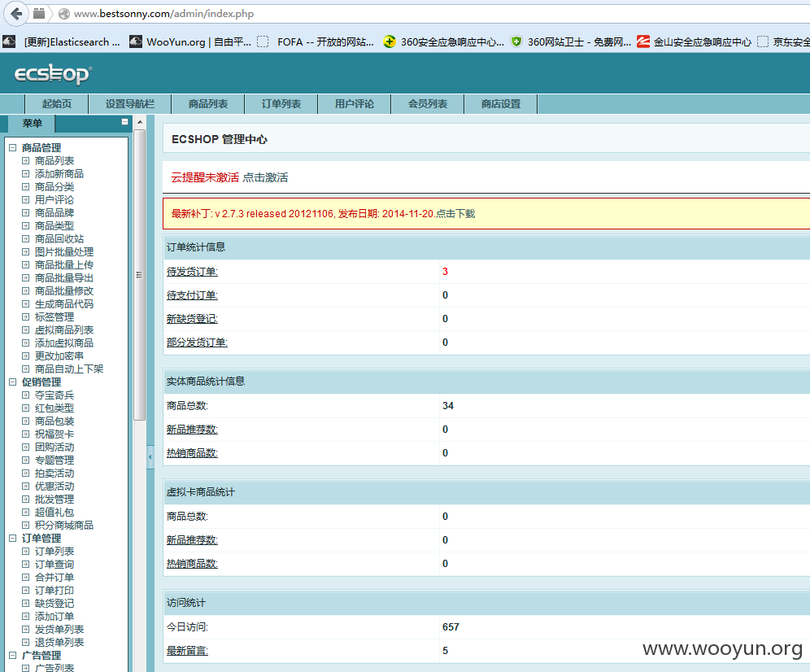
Task: Collapse the 订单管理 tree group
Action: pos(13,538)
